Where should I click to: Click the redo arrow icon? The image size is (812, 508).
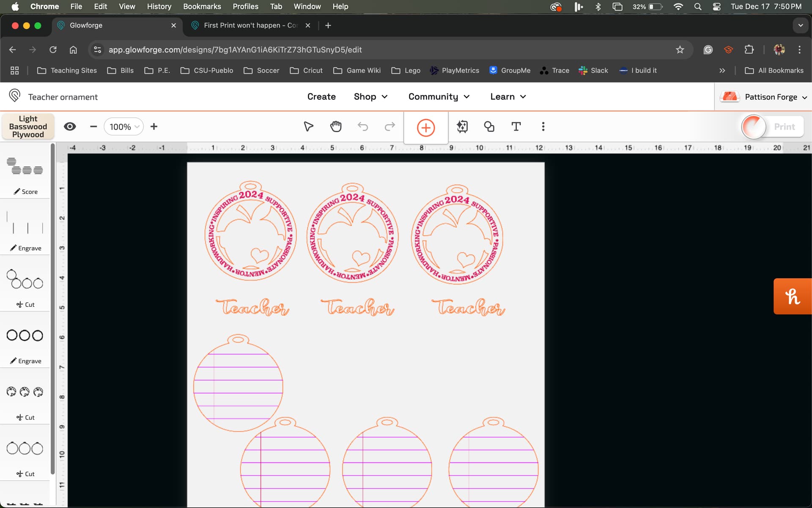pyautogui.click(x=390, y=127)
